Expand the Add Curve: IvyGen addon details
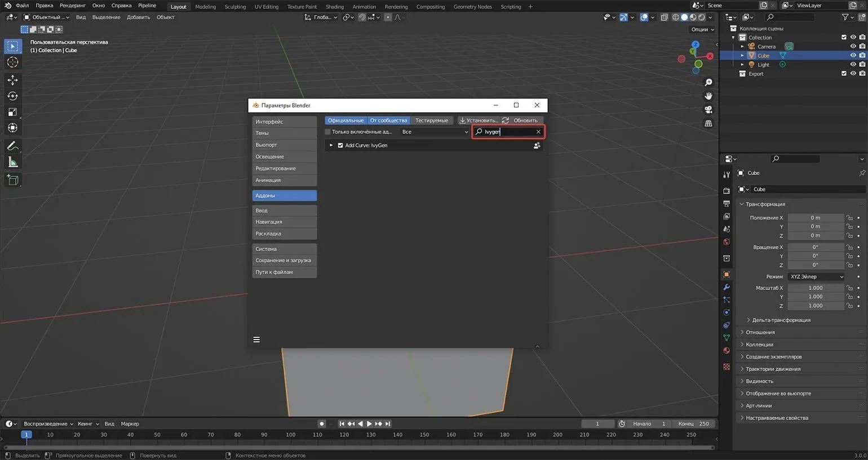The width and height of the screenshot is (868, 460). tap(331, 145)
